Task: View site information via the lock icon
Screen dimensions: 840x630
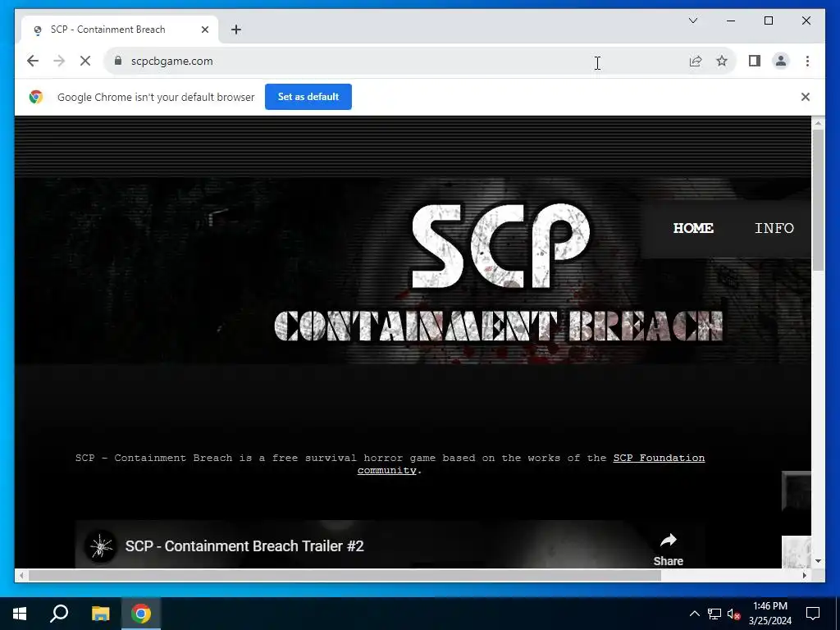Action: pos(118,61)
